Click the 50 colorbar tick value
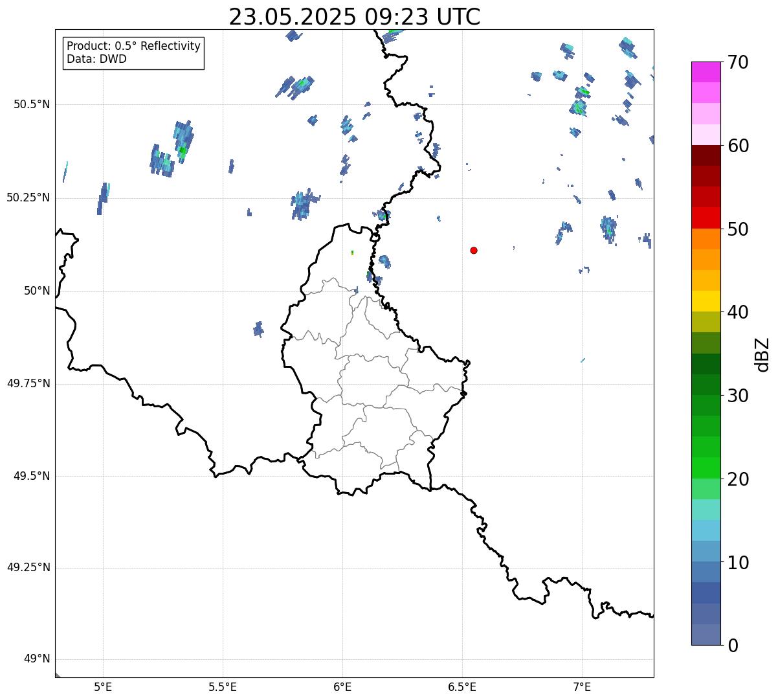The height and width of the screenshot is (700, 778). tap(738, 229)
